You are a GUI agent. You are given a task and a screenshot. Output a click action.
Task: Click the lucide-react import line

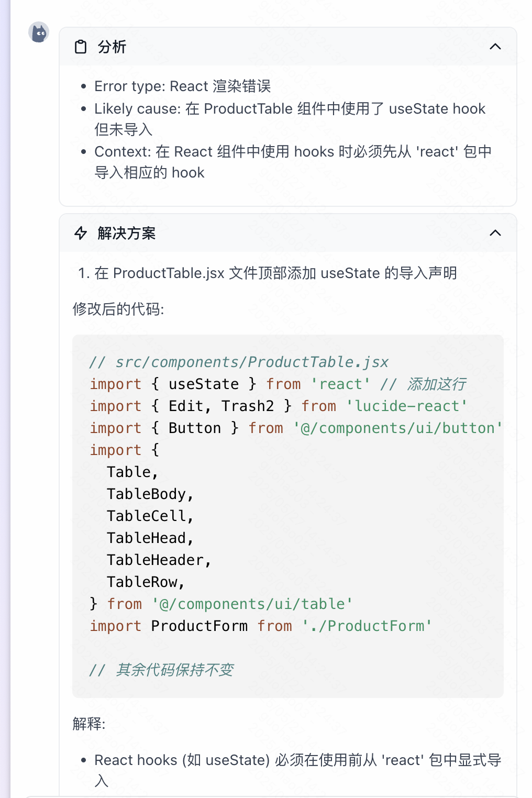pos(278,406)
